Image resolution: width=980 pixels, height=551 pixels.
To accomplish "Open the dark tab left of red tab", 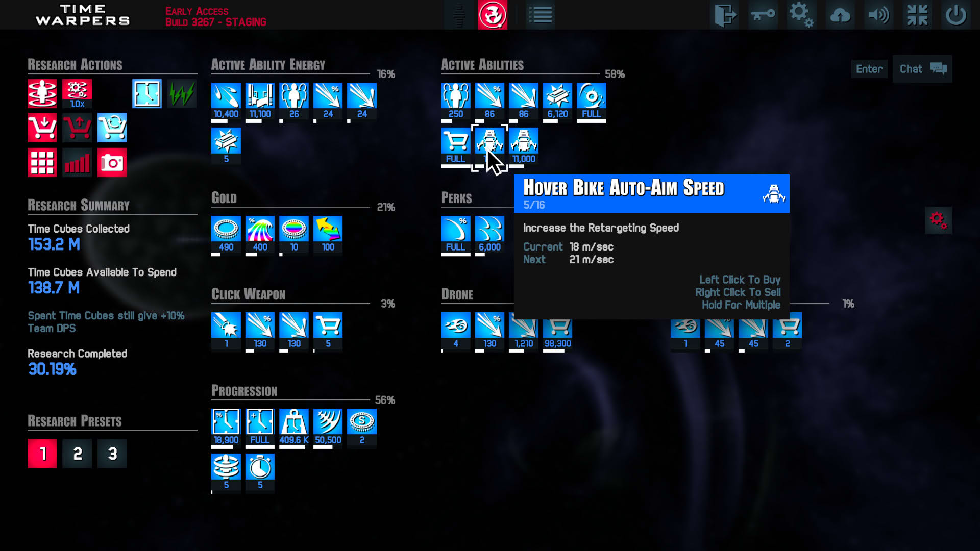I will click(459, 15).
